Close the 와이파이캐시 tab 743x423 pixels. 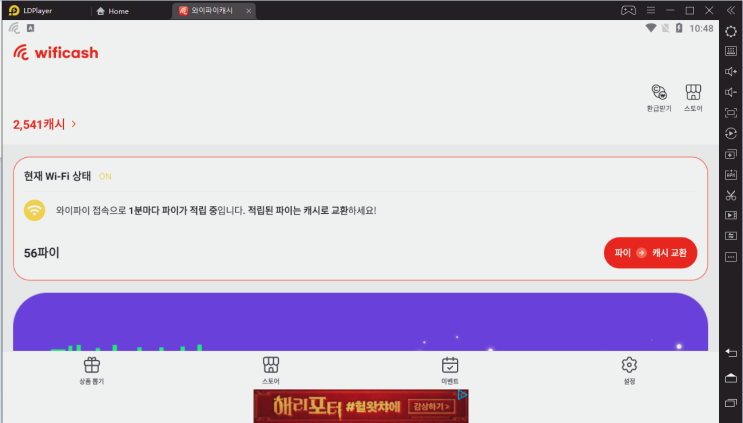248,11
